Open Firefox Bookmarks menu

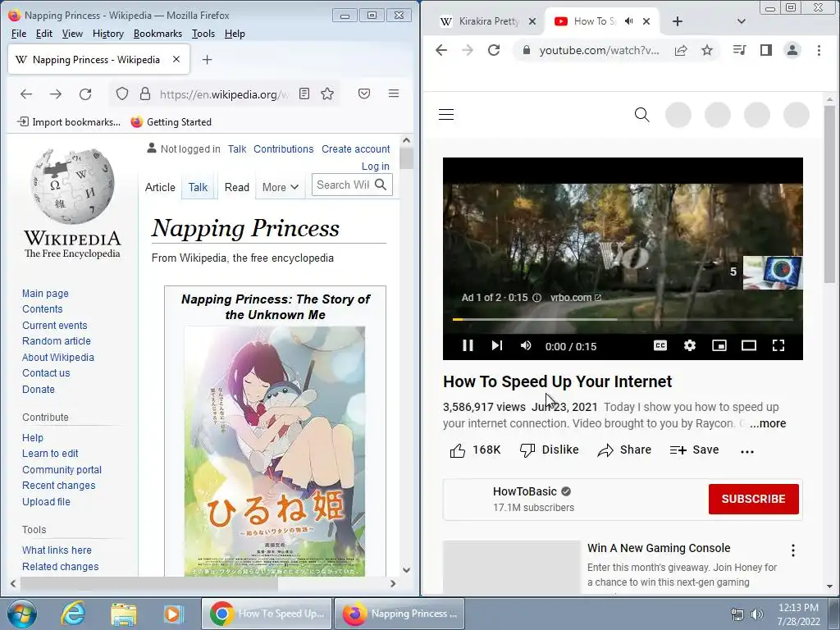157,34
